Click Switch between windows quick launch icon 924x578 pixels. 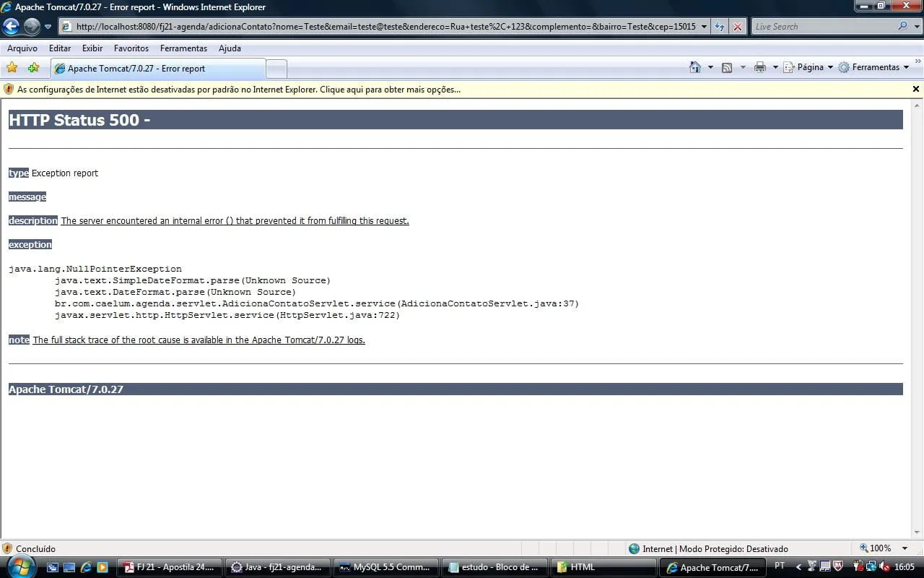point(53,567)
